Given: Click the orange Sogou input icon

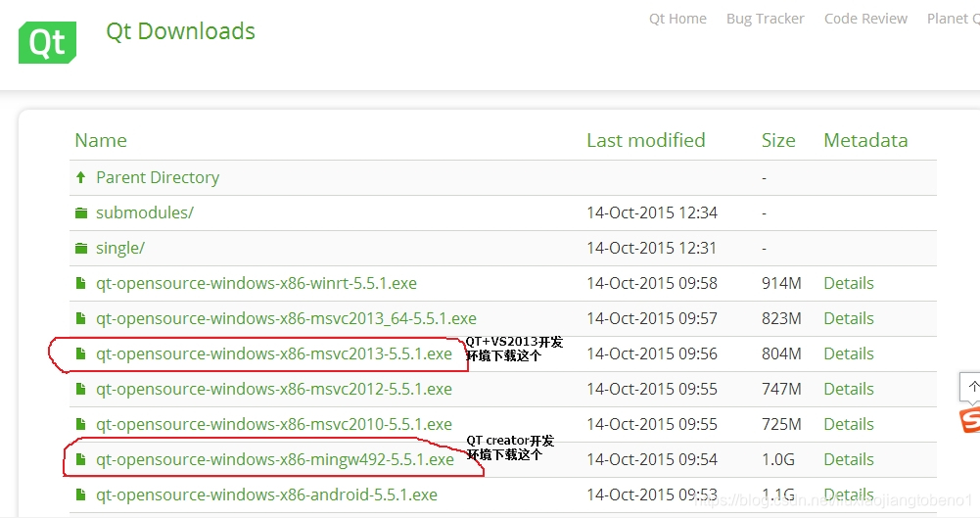Looking at the screenshot, I should pyautogui.click(x=970, y=420).
